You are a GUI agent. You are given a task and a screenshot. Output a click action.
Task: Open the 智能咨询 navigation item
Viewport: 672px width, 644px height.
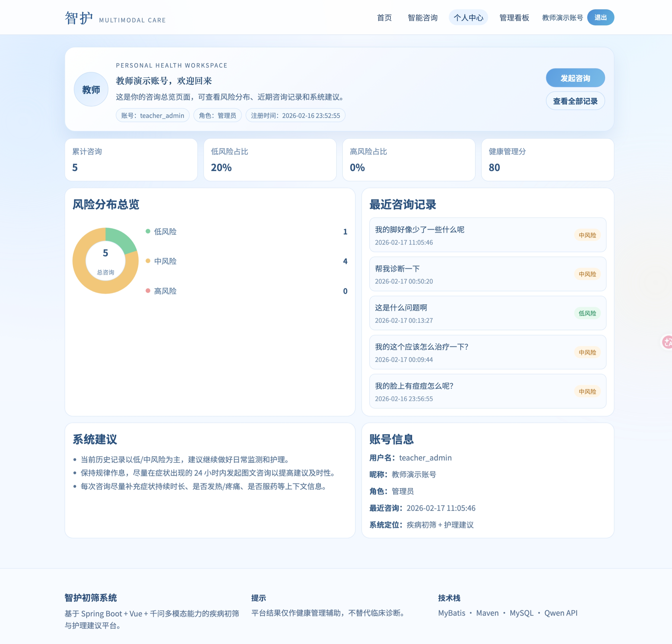pyautogui.click(x=423, y=18)
